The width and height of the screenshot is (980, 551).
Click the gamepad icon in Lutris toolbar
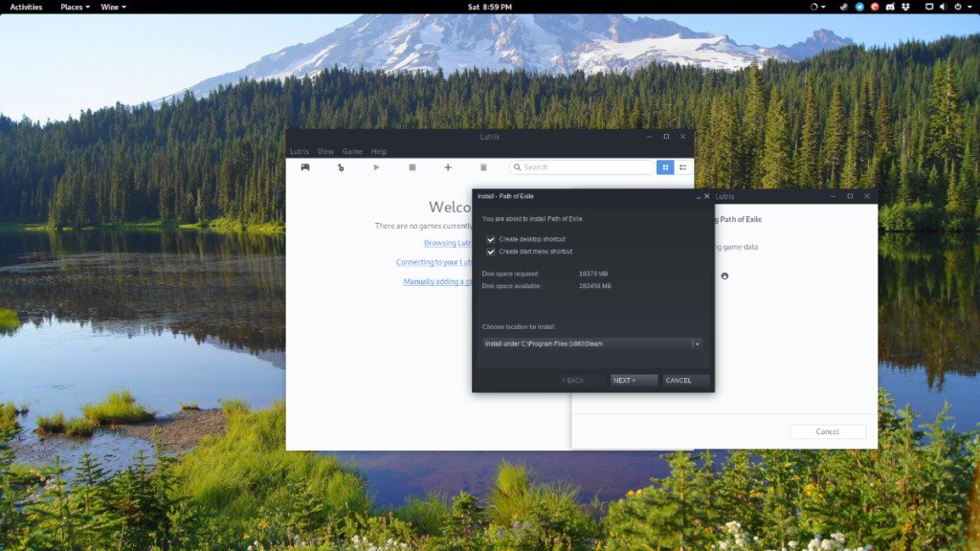pyautogui.click(x=305, y=167)
